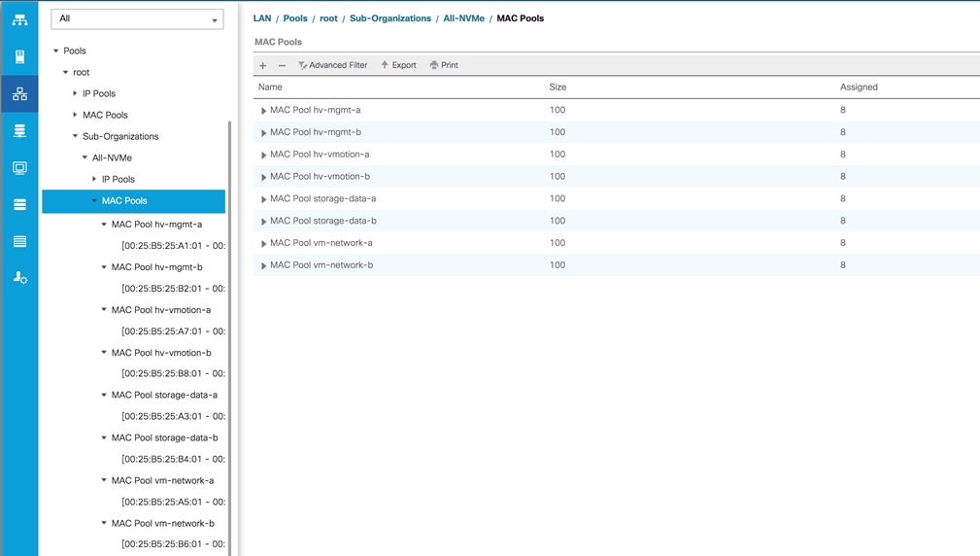Expand MAC Pool hv-mgmt-a table row

click(264, 111)
